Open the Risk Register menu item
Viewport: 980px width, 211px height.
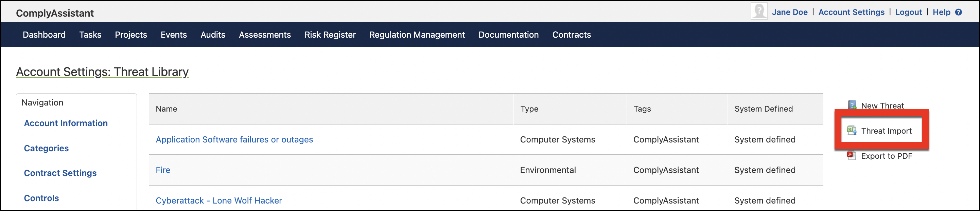[330, 35]
